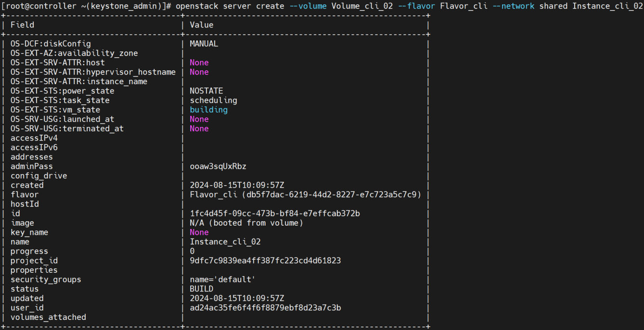Image resolution: width=644 pixels, height=330 pixels.
Task: Click Volume_cli_02 in the command line
Action: coord(362,6)
